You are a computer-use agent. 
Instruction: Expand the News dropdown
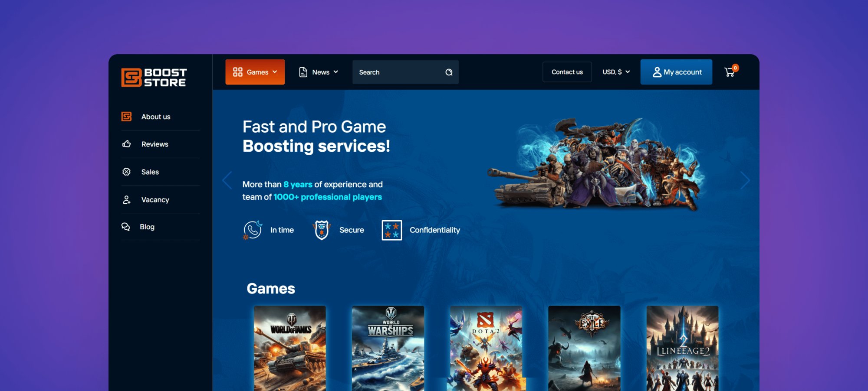tap(319, 72)
